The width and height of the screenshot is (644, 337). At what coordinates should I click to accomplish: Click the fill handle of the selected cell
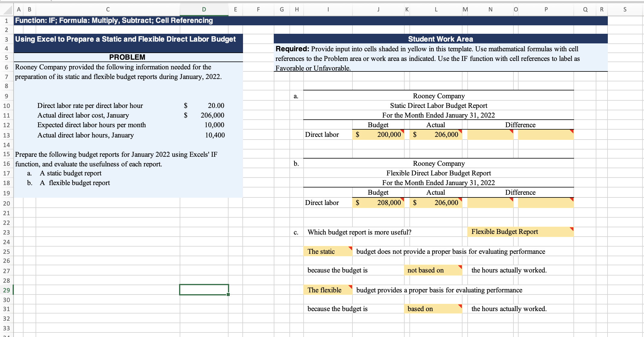click(x=228, y=294)
